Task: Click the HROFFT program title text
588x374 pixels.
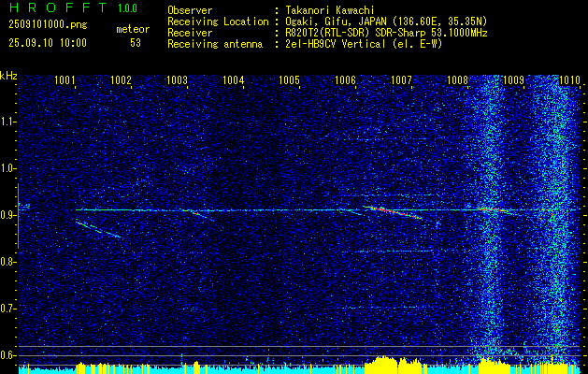Action: [x=58, y=7]
